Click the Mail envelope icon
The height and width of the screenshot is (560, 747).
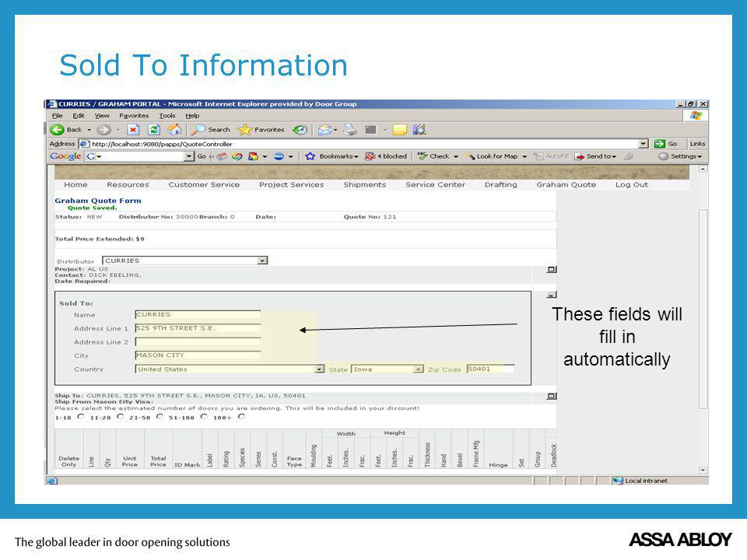tap(324, 130)
